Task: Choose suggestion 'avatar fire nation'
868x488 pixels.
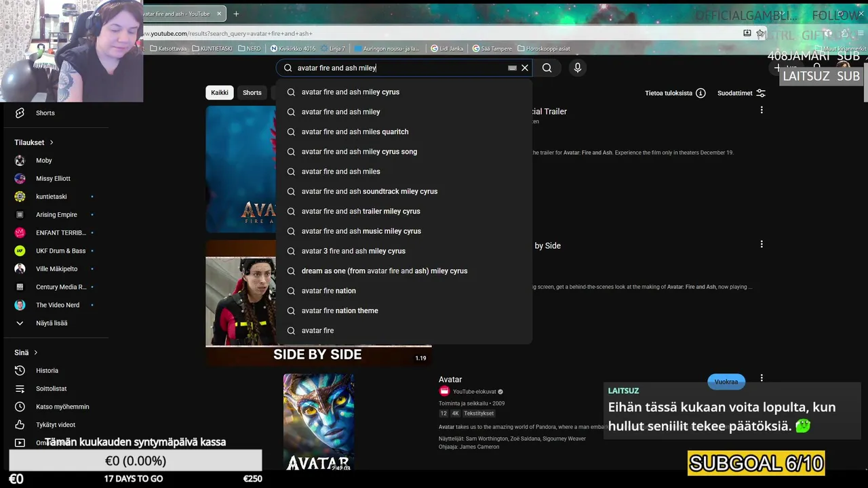Action: click(404, 291)
